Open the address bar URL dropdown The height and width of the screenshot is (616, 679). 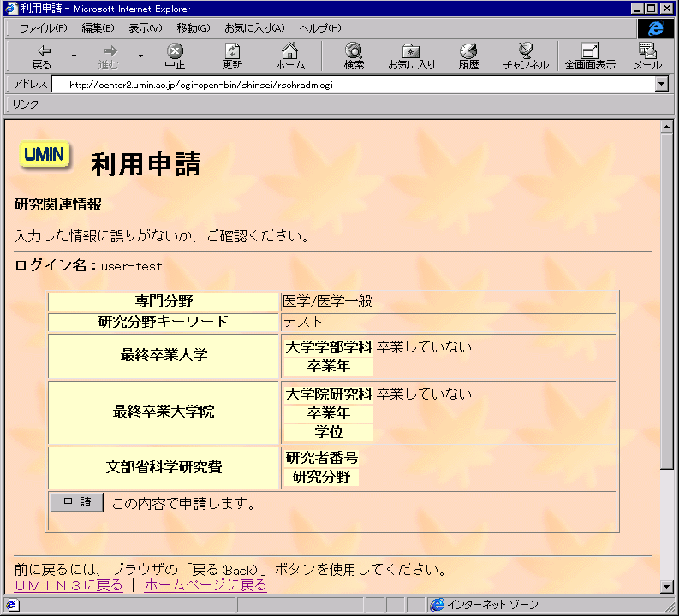point(661,84)
